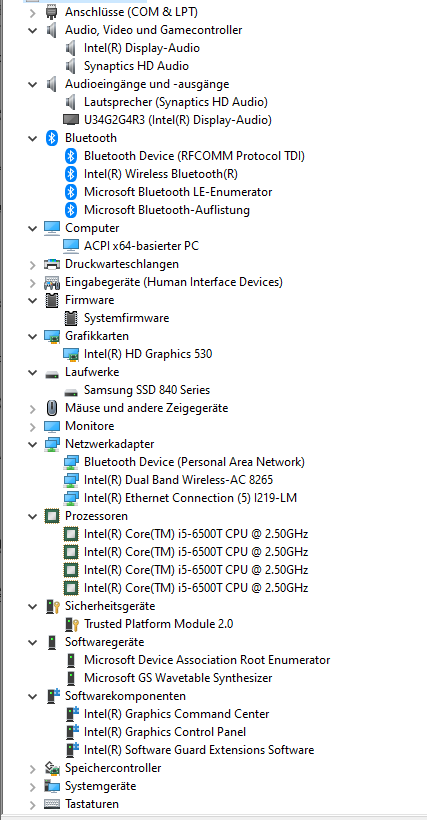Expand the Monitore category
The height and width of the screenshot is (820, 427).
coord(32,426)
